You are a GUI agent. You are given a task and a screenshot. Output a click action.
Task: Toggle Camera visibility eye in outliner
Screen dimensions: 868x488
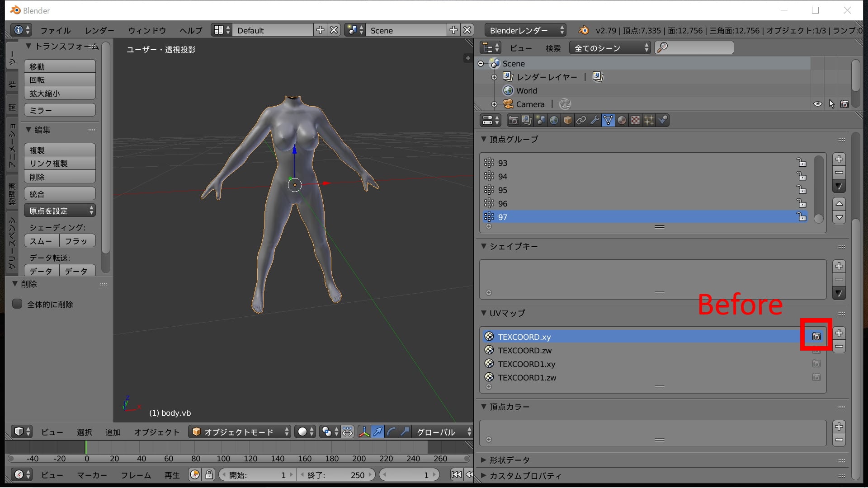818,104
